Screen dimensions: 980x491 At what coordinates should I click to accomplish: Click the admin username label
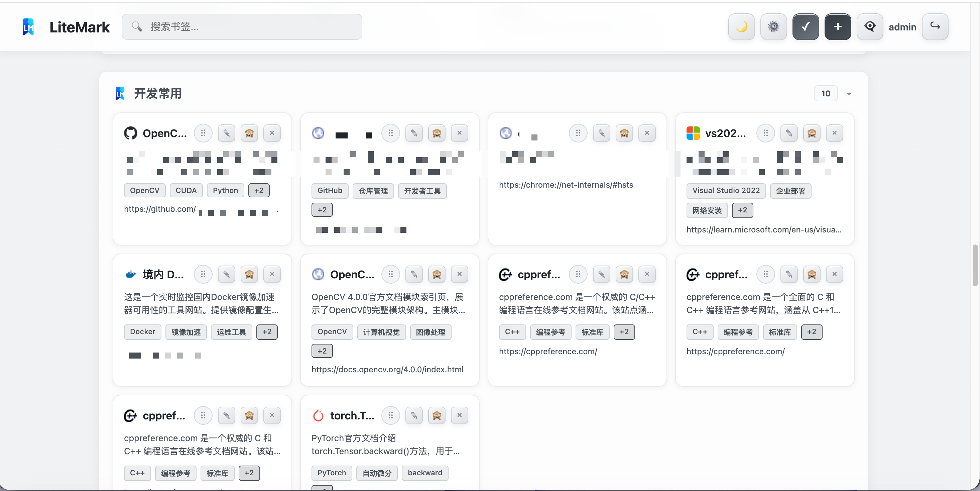[x=902, y=27]
